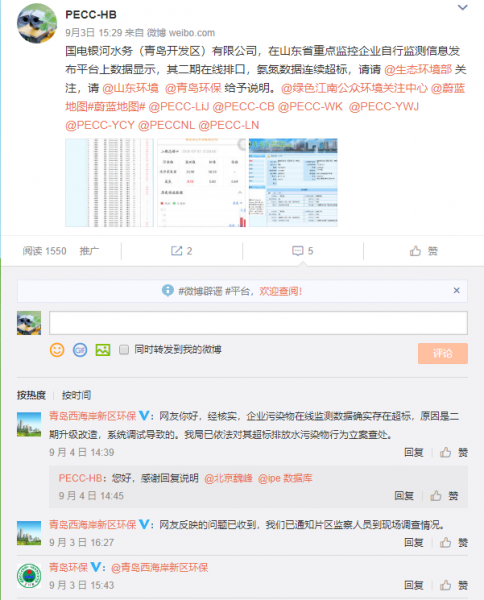Insert an emoji with the smiley icon
Viewport: 484px width, 600px height.
click(57, 350)
